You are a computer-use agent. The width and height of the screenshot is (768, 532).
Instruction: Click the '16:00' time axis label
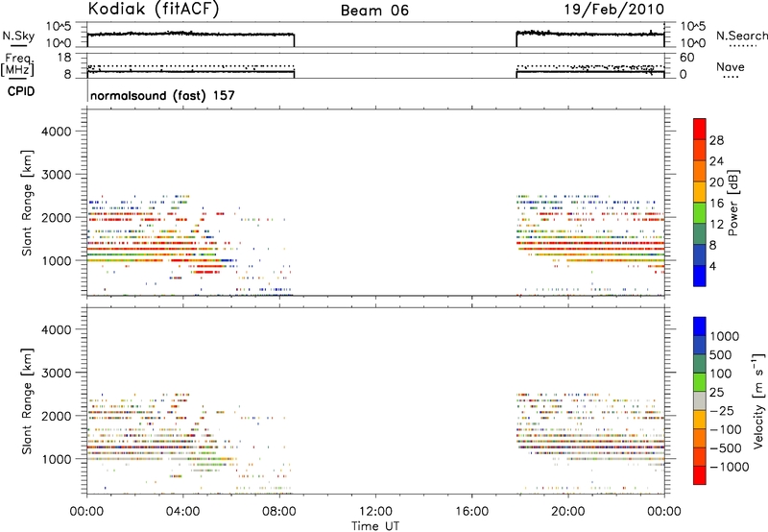click(471, 512)
